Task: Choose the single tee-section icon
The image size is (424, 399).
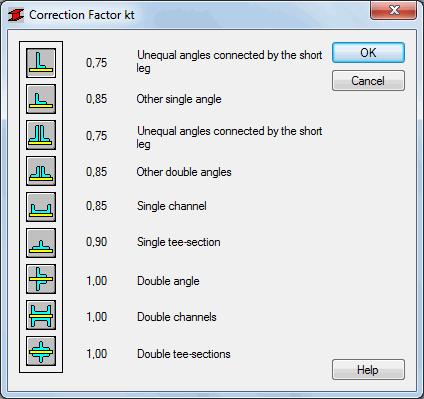Action: pos(41,243)
